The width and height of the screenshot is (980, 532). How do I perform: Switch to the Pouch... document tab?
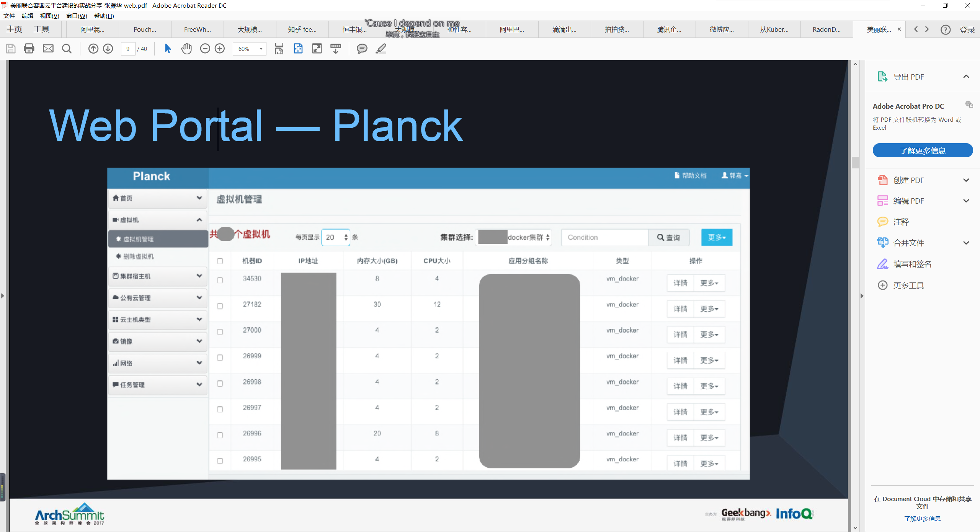pyautogui.click(x=145, y=29)
